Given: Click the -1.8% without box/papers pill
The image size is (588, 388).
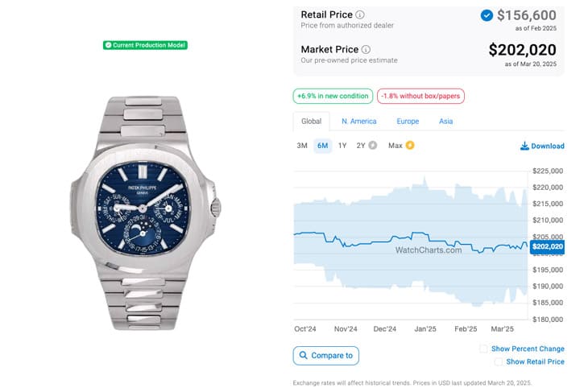Looking at the screenshot, I should (420, 96).
